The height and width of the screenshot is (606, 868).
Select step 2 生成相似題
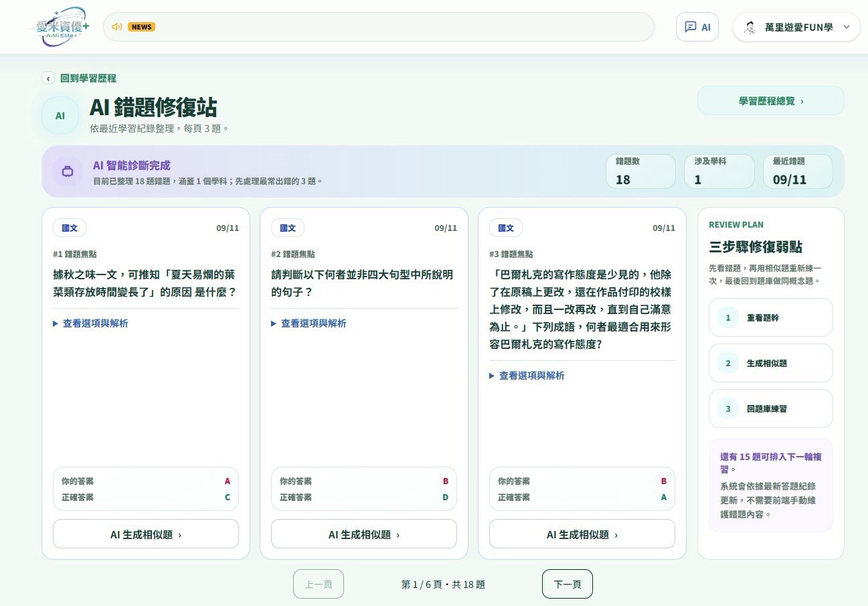(x=771, y=363)
